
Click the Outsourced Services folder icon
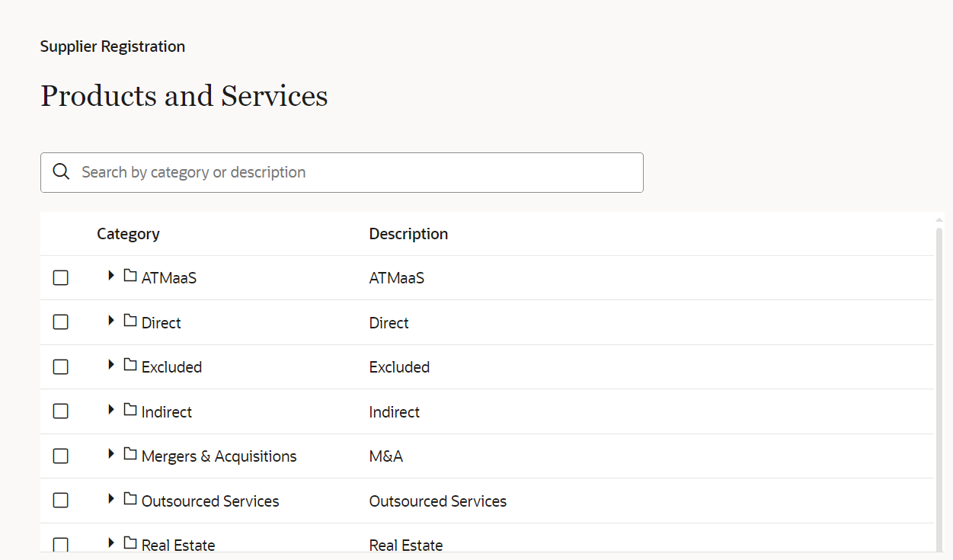(x=130, y=499)
